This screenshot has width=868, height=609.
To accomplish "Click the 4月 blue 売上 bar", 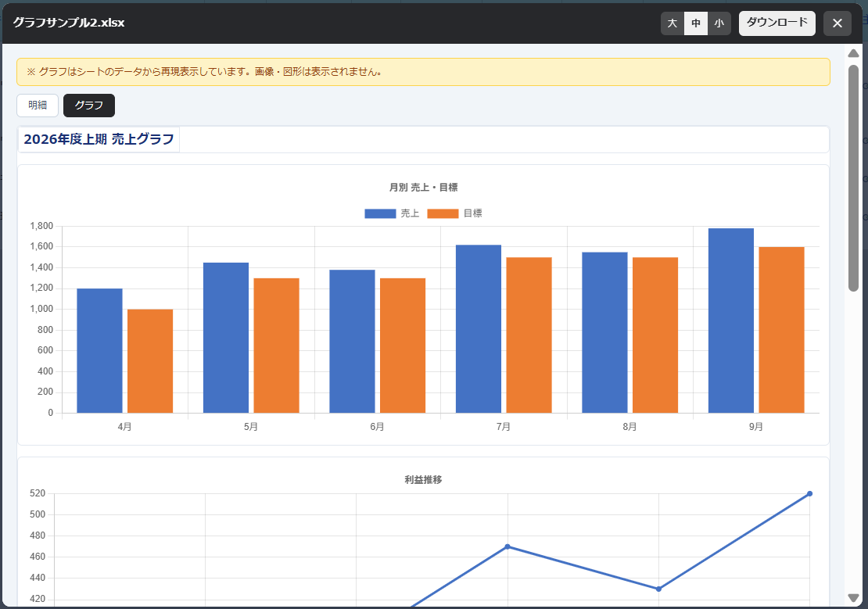I will (x=99, y=350).
